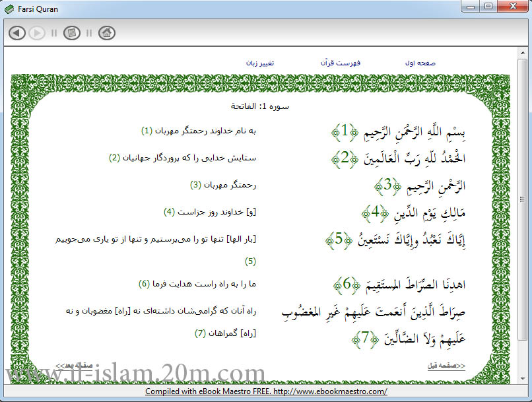Click Arabic verse 5 إياك نعبد text
532x402 pixels.
point(412,240)
